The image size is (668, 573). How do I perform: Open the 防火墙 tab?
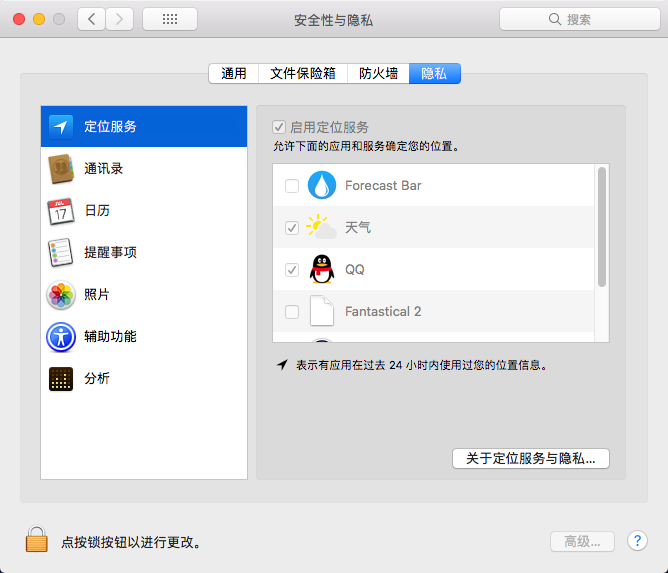(x=378, y=73)
